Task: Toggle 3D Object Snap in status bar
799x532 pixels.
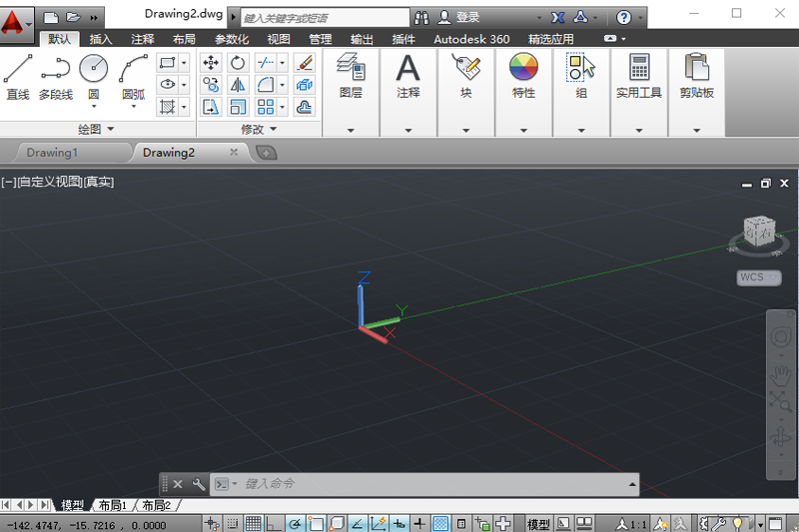Action: point(337,523)
